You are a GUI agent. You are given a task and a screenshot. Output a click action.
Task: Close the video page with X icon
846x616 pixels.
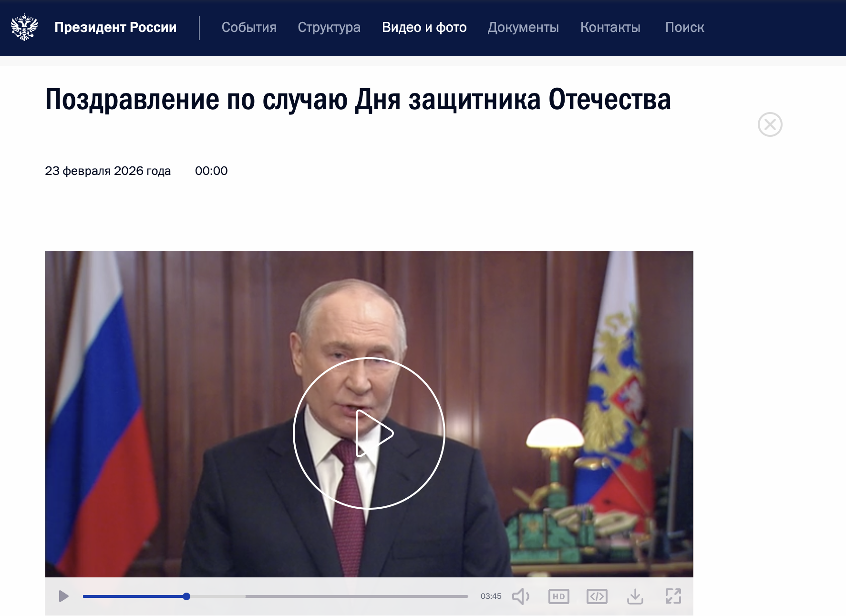(x=770, y=124)
